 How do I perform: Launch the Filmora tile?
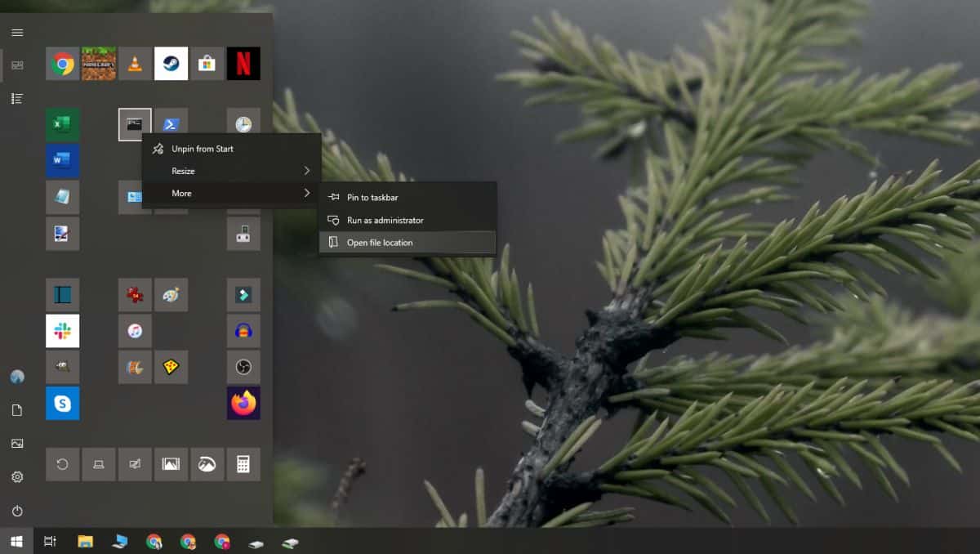point(243,294)
